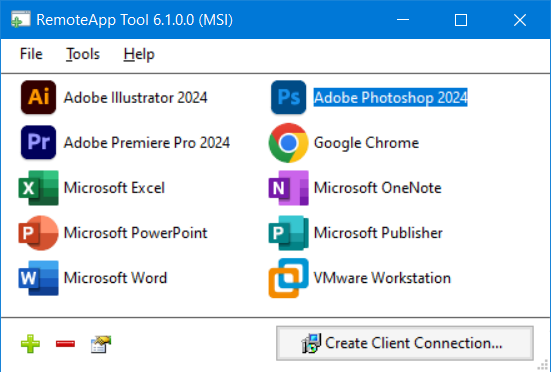Select the Microsoft PowerPoint icon
551x372 pixels.
[38, 233]
